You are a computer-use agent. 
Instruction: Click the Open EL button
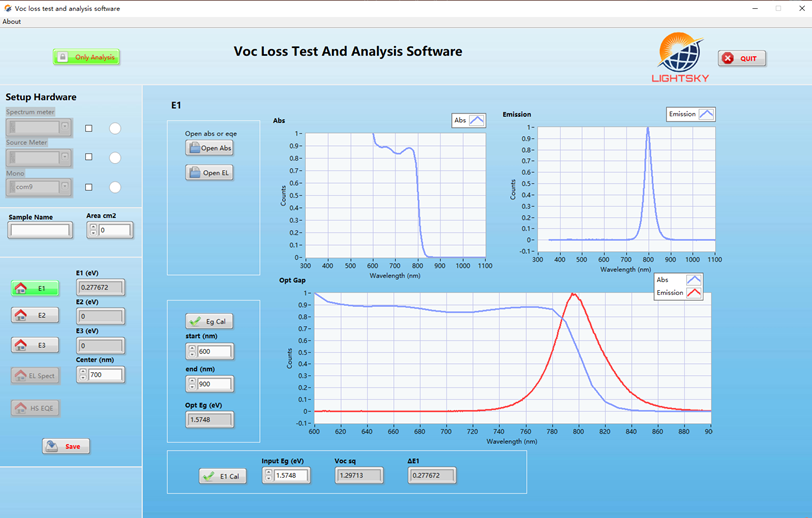[x=209, y=173]
